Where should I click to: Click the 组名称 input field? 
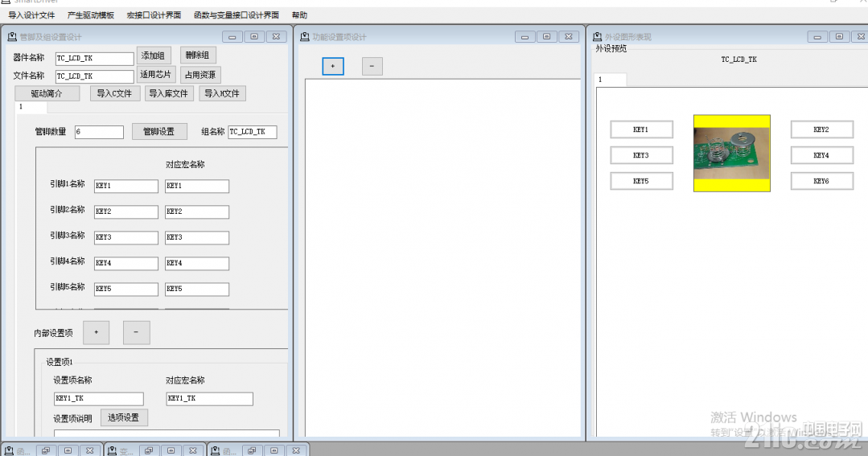tap(253, 132)
